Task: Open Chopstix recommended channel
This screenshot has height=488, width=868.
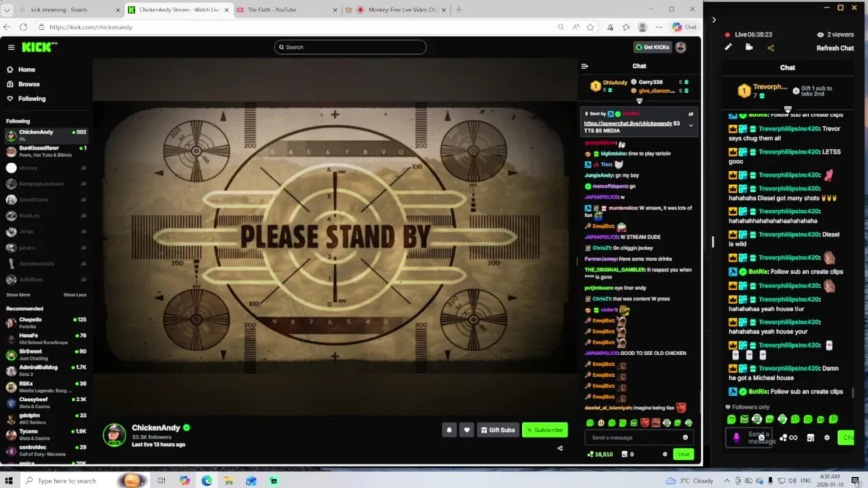Action: pos(46,322)
